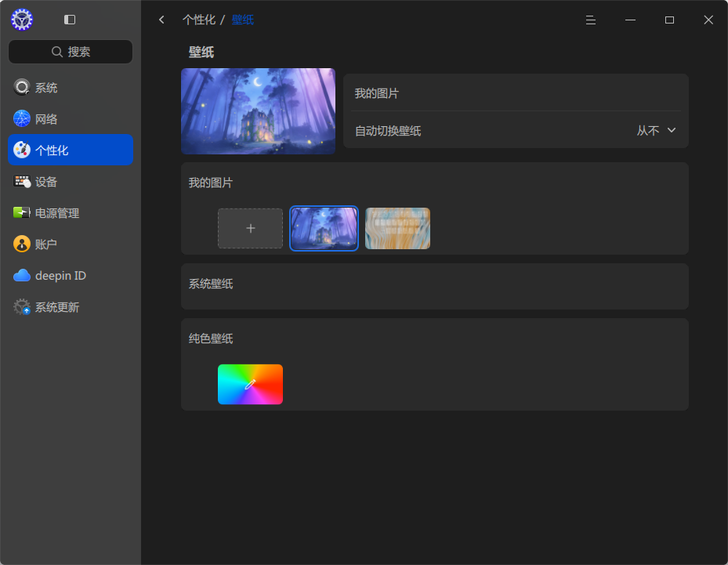Open the 从不 auto-switch value
This screenshot has width=728, height=565.
648,131
